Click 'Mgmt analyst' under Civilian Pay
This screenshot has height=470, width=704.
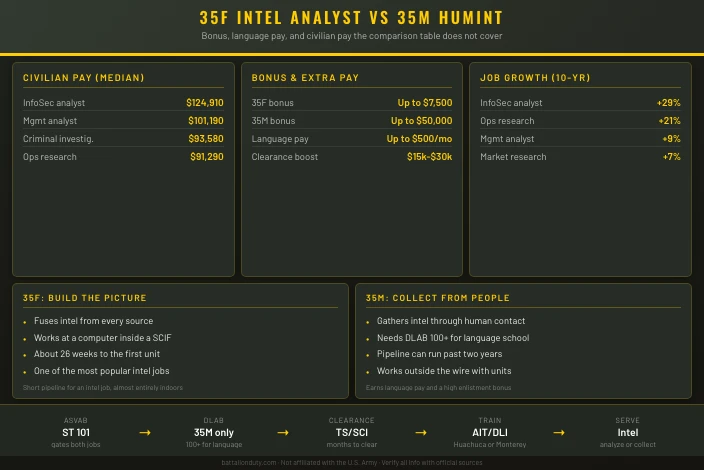[x=50, y=121]
